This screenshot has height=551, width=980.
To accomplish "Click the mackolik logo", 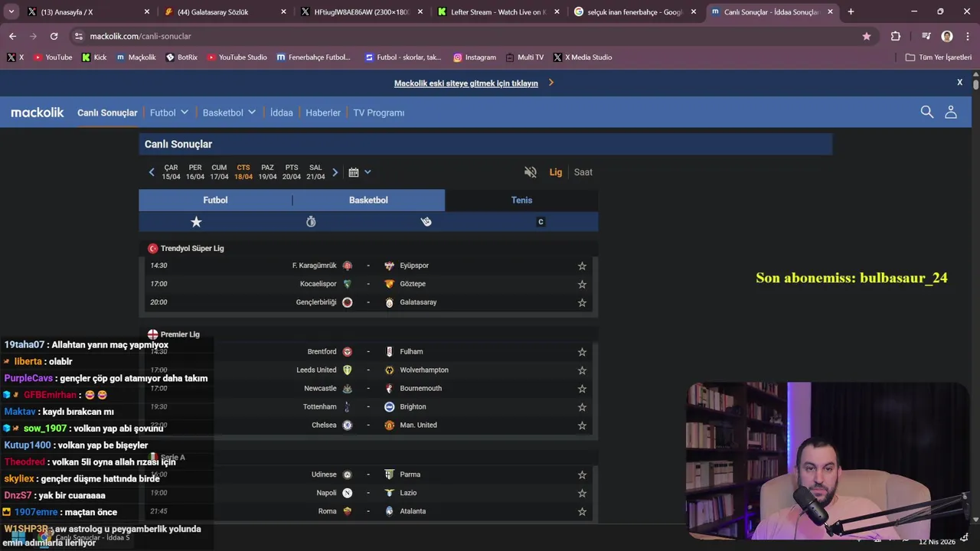I will (38, 112).
